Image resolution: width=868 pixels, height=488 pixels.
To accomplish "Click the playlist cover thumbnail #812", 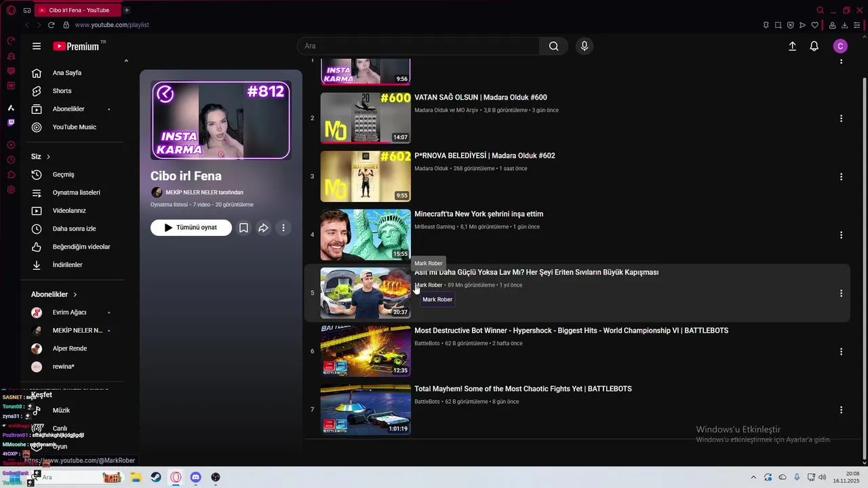I will click(x=221, y=121).
